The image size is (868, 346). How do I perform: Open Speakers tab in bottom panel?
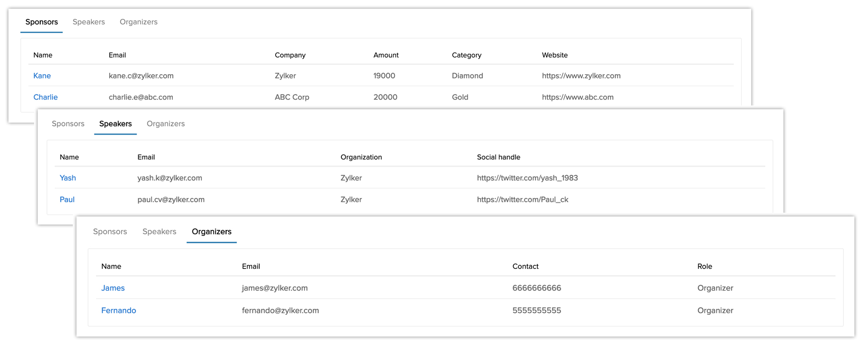(159, 232)
